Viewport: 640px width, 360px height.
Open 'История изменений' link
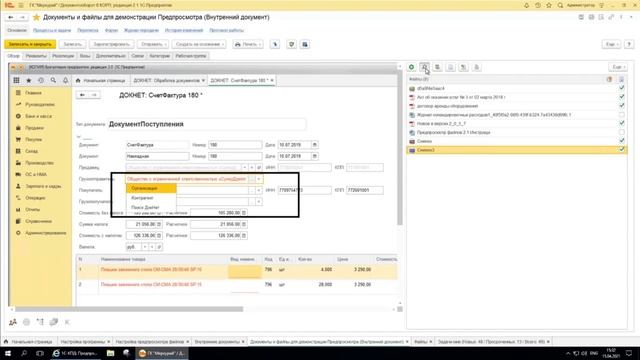184,31
